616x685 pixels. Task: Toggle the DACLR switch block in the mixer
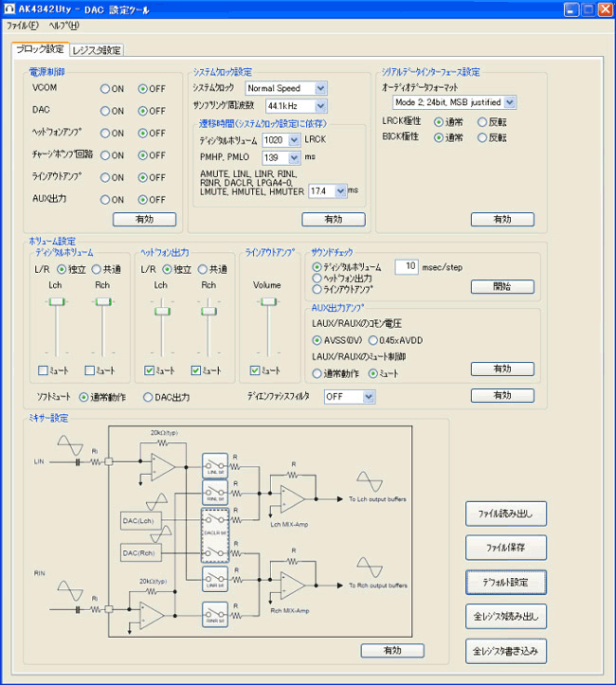pyautogui.click(x=215, y=535)
